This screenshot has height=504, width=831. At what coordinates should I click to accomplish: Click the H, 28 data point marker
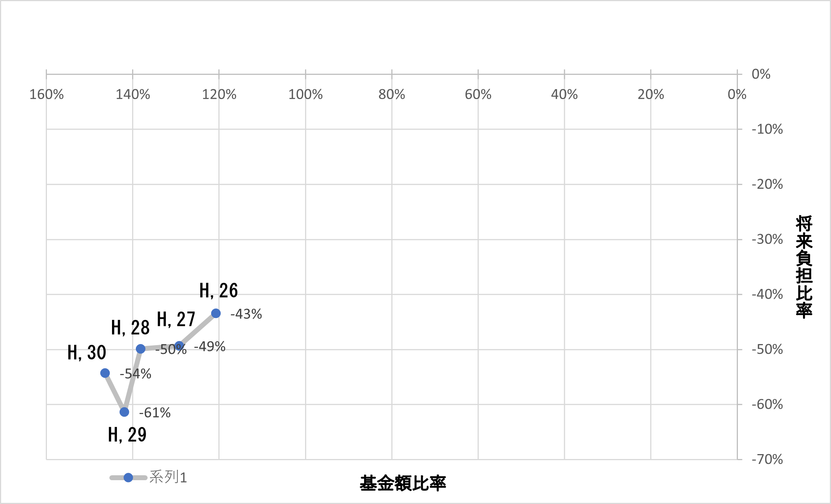click(x=140, y=349)
